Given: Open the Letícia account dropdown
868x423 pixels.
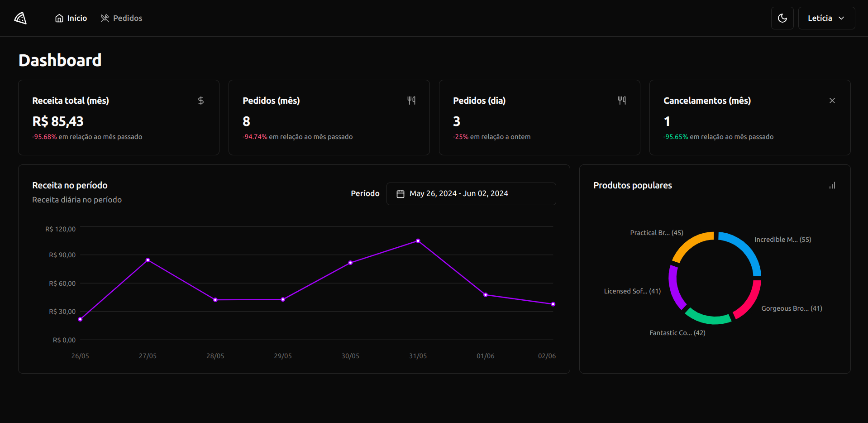Looking at the screenshot, I should point(826,18).
